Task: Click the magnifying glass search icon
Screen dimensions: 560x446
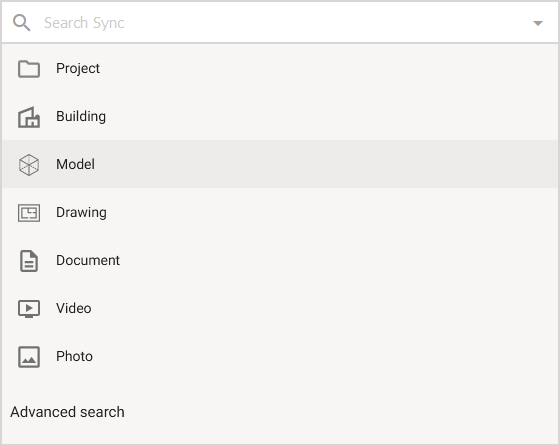Action: (21, 23)
